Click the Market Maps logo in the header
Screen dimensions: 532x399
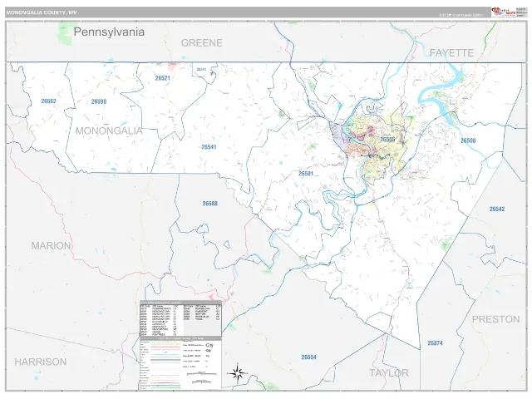click(x=503, y=12)
